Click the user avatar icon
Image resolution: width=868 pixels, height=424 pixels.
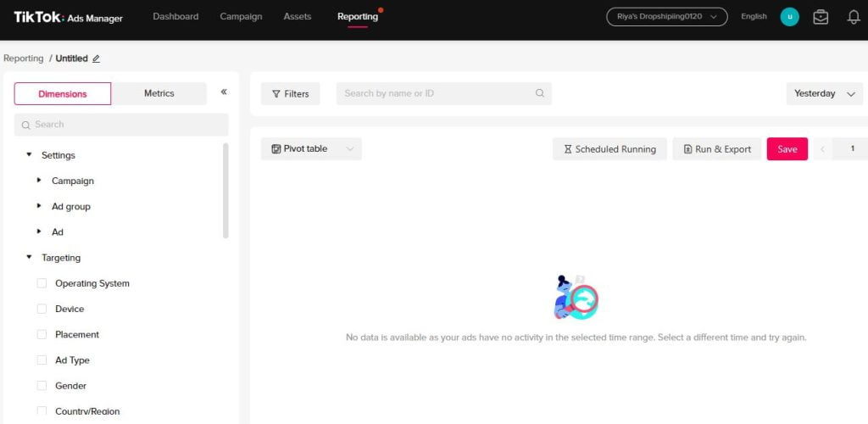point(789,17)
